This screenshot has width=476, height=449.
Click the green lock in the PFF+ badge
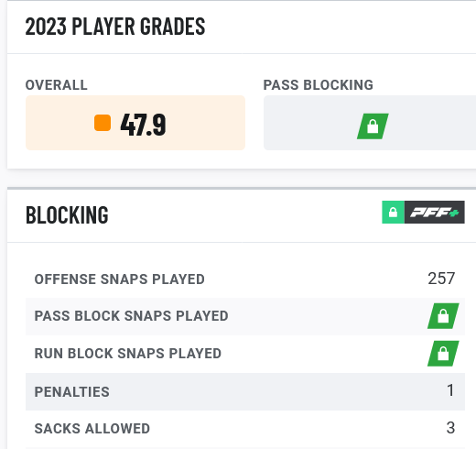coord(393,212)
